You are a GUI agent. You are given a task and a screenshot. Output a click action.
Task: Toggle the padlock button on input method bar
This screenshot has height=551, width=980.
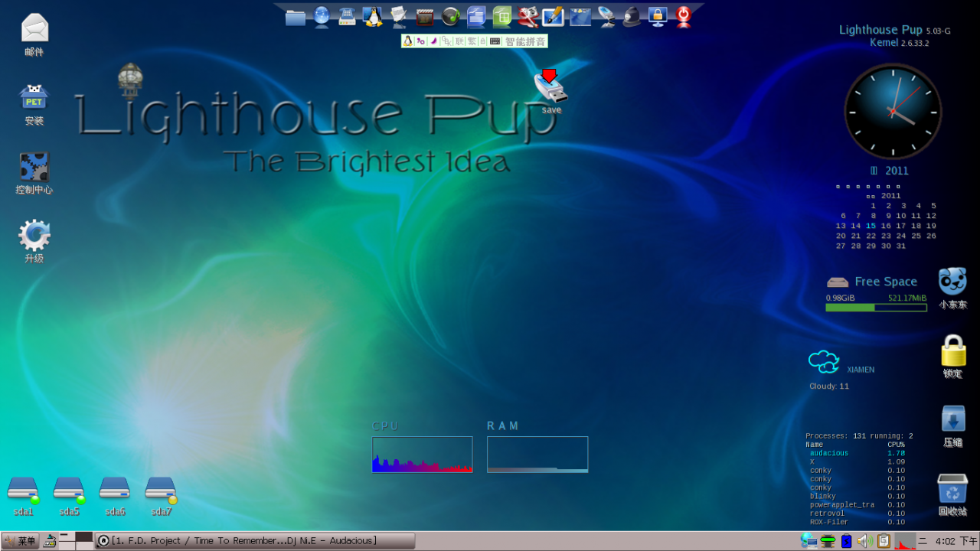[x=483, y=41]
